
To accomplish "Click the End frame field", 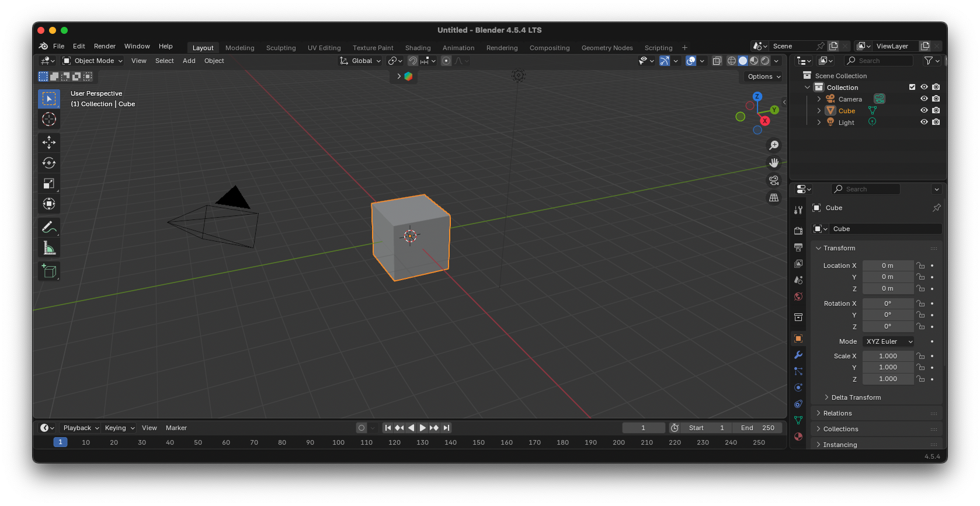I will [757, 428].
